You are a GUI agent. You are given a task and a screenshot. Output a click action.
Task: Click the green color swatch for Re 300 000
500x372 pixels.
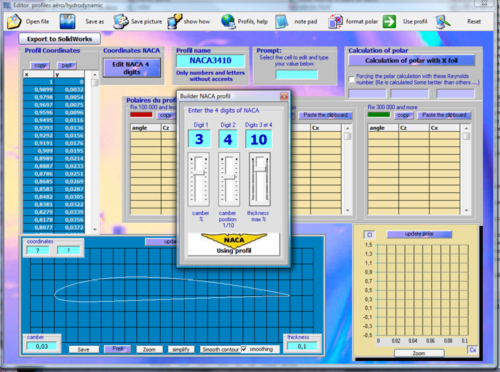click(x=379, y=115)
